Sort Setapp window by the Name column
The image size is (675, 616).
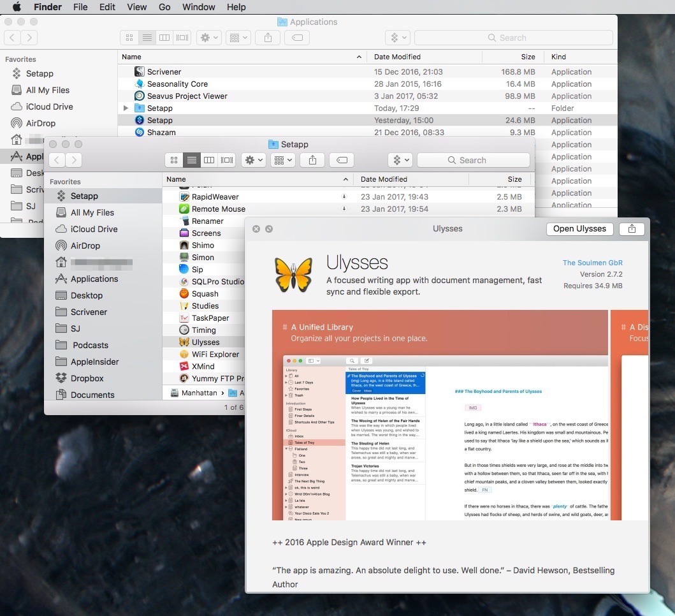tap(258, 179)
